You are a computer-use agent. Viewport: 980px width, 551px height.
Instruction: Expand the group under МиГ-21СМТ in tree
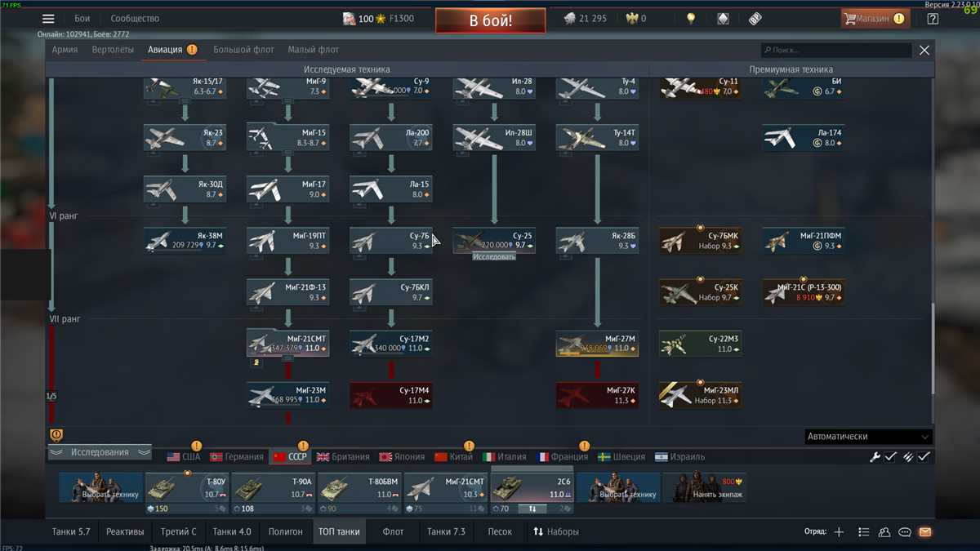[x=288, y=358]
